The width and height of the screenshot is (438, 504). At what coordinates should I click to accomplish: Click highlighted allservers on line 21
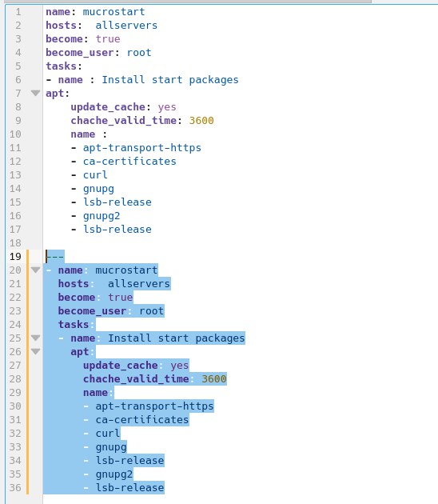tap(139, 283)
